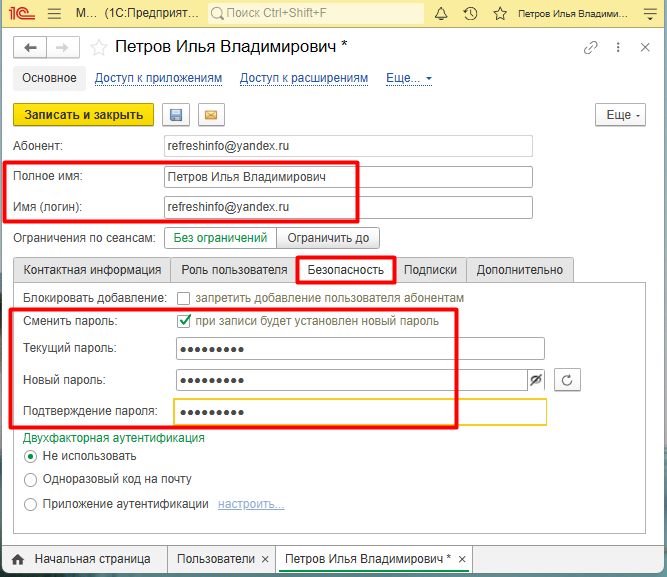Add user to favorites with star icon

98,48
